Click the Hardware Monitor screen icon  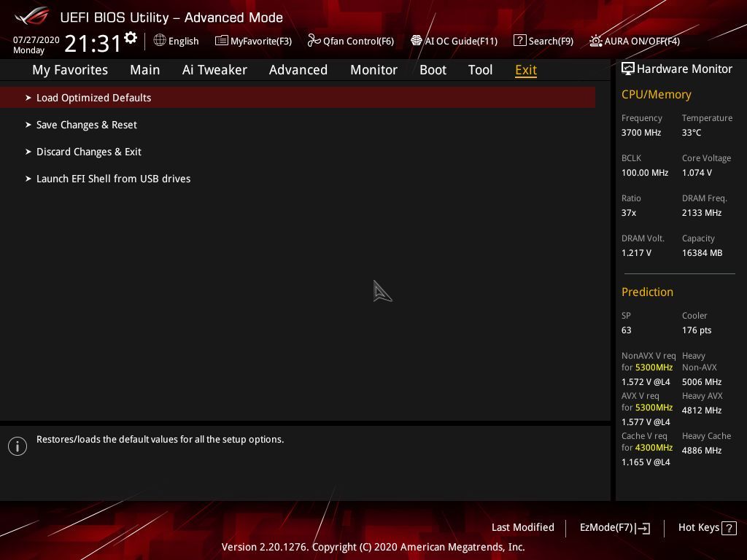click(628, 69)
